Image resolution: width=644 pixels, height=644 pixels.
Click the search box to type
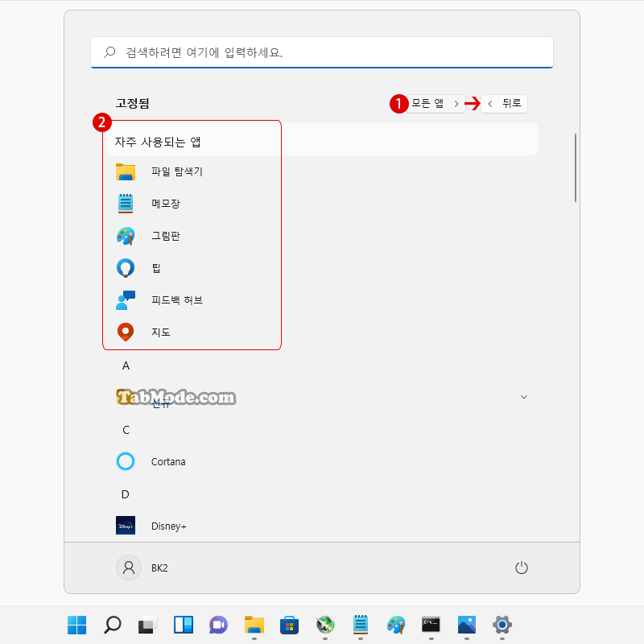322,52
